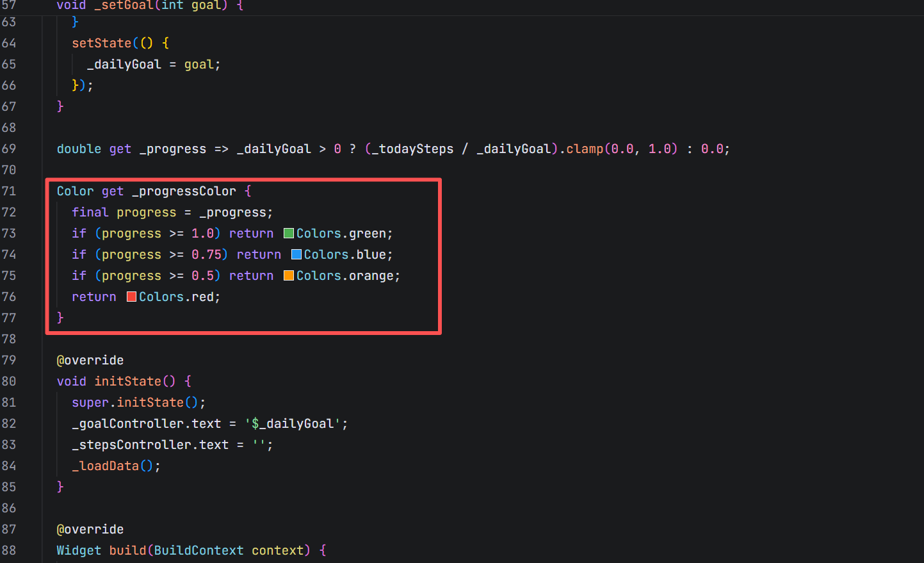Click 'Colors.green' on line 73
This screenshot has width=924, height=563.
[x=341, y=233]
